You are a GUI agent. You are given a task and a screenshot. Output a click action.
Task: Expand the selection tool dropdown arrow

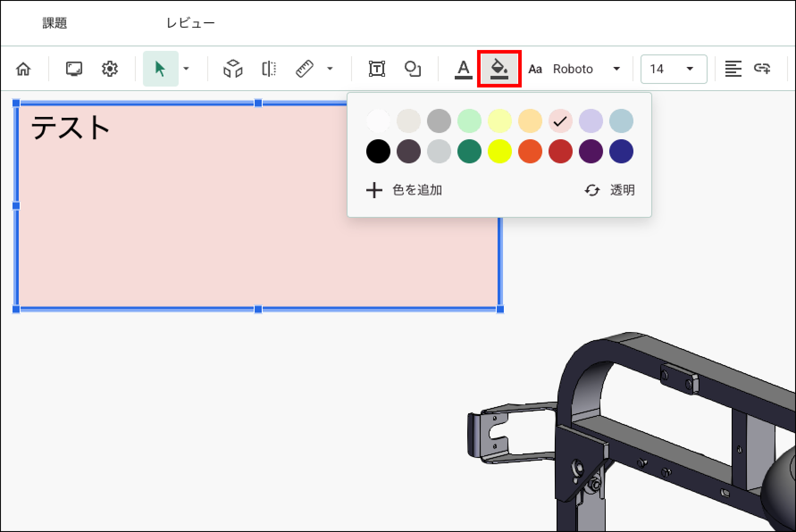(x=186, y=69)
